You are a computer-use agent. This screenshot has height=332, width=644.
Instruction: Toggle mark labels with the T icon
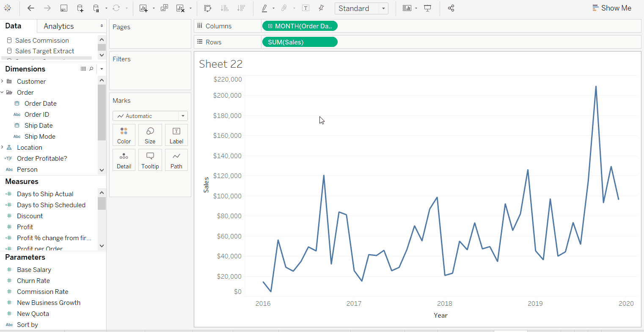(306, 8)
